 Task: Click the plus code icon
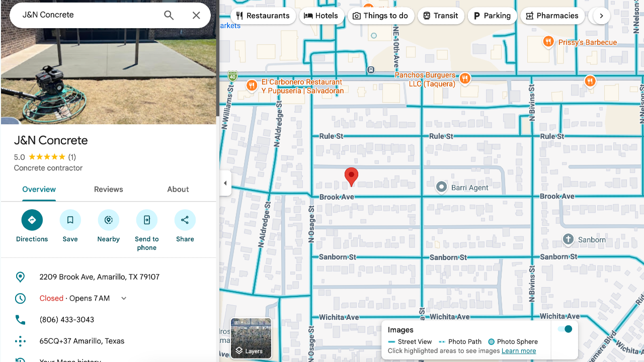coord(20,341)
